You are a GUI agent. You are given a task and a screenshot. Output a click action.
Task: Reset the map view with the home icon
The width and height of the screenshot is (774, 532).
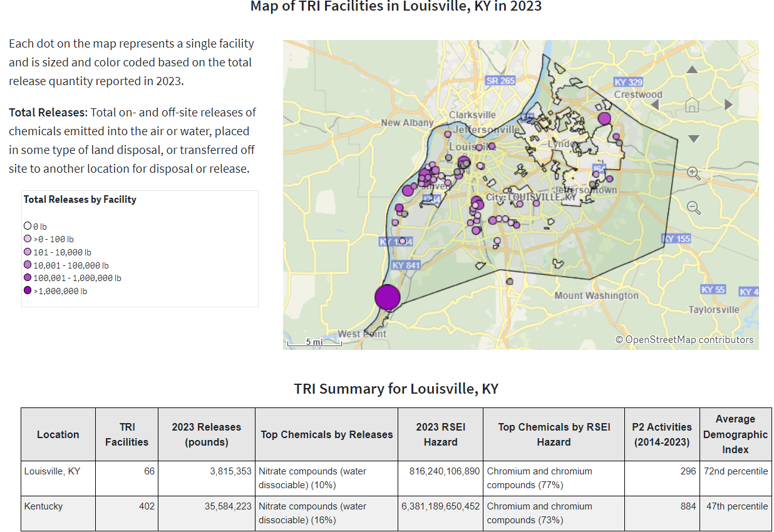[x=692, y=105]
